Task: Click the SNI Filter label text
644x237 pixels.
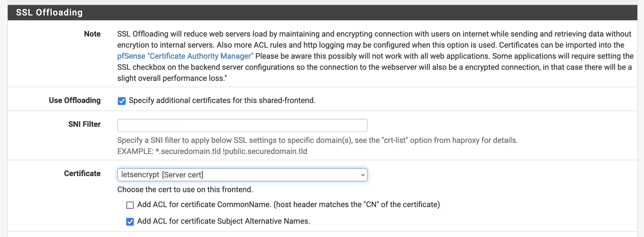Action: pyautogui.click(x=84, y=124)
